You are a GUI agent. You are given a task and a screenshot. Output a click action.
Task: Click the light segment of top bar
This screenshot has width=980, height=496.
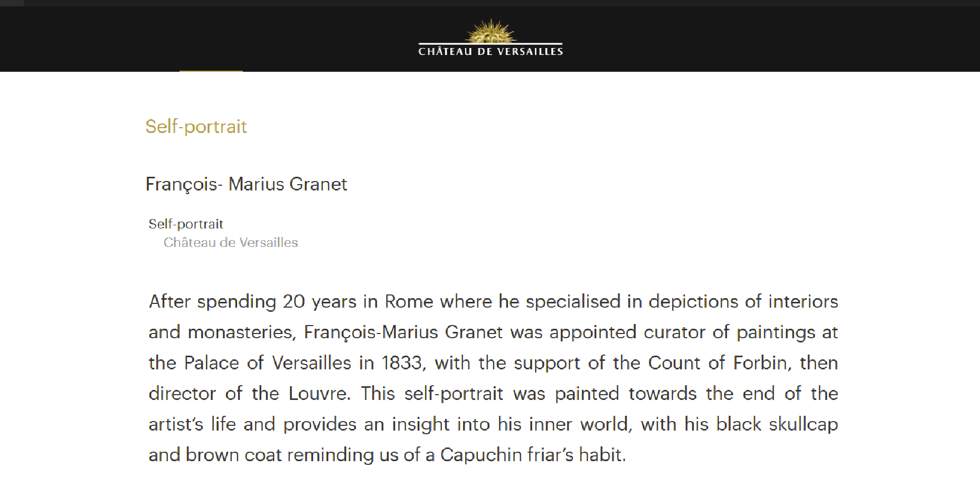tap(12, 3)
